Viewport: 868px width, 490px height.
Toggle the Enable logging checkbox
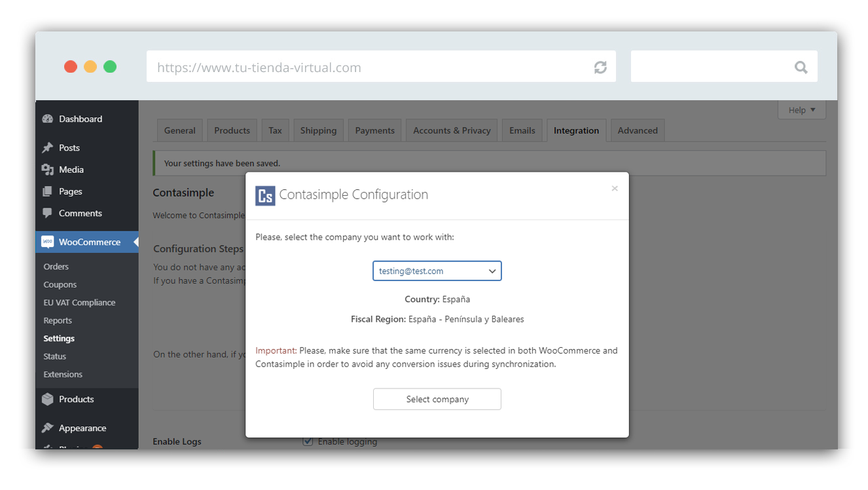point(308,442)
